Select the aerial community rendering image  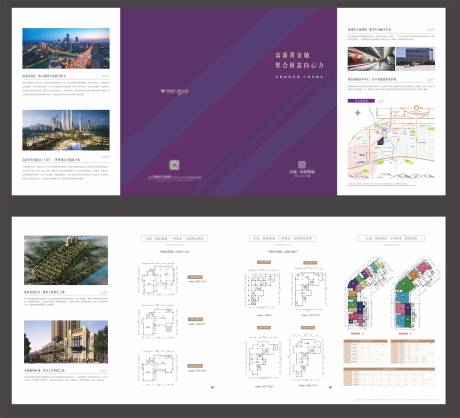(x=66, y=260)
